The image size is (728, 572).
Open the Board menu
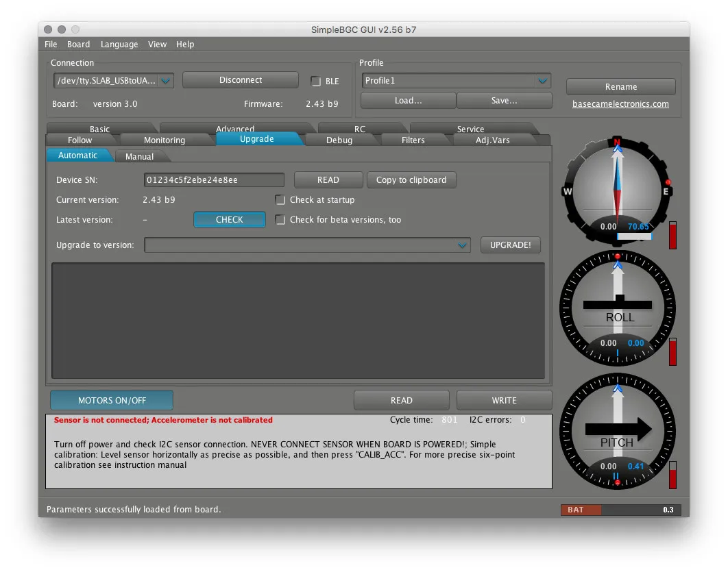click(78, 45)
